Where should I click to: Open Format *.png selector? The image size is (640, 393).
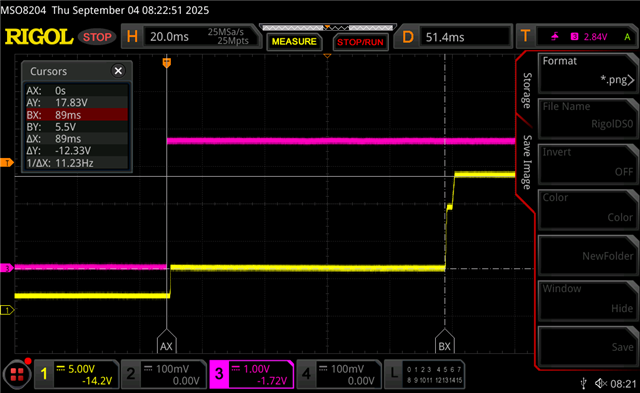coord(588,73)
